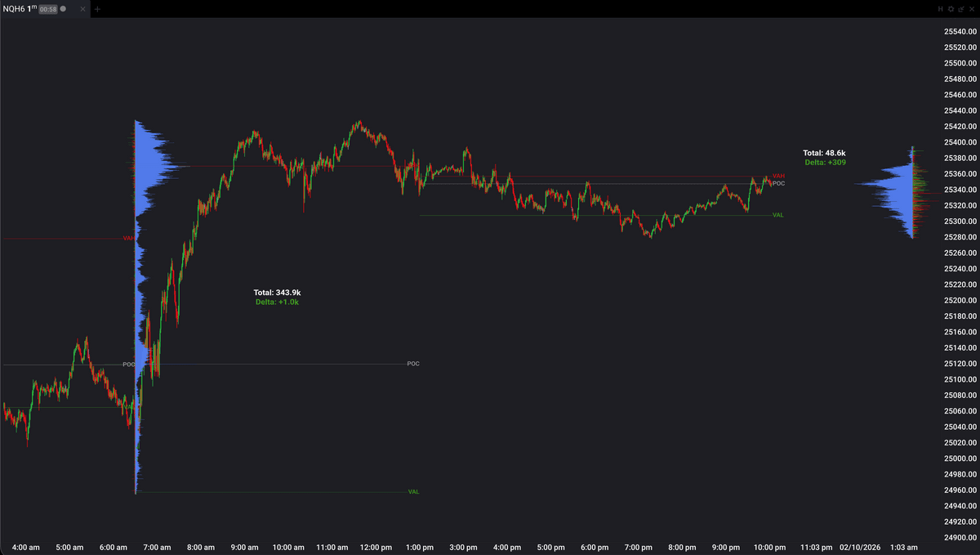The width and height of the screenshot is (980, 555).
Task: Add a new chart tab with plus
Action: (97, 9)
